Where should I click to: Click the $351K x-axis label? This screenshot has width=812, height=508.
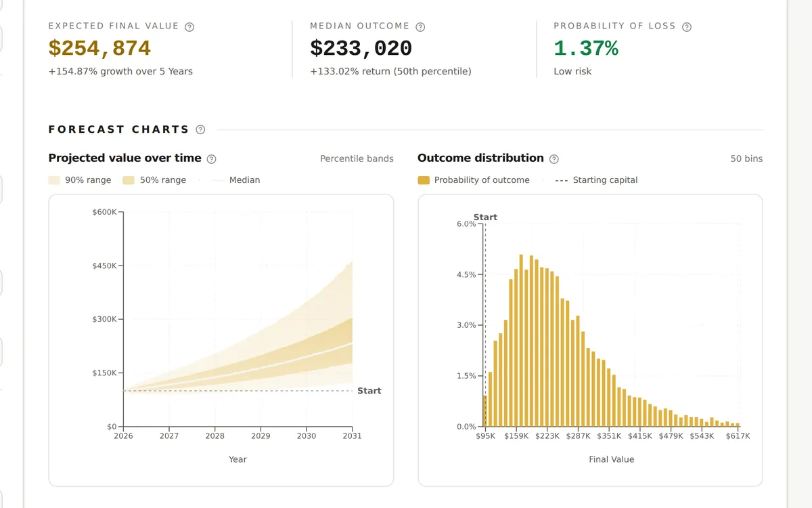coord(609,436)
